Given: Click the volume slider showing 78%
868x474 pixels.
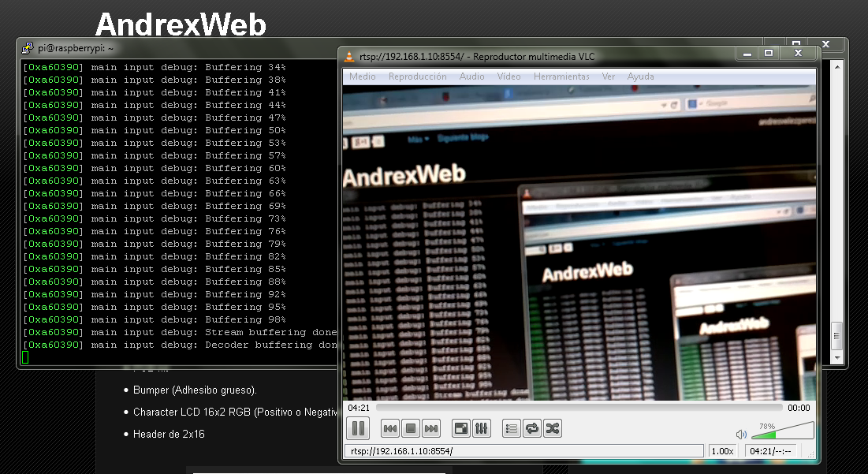Looking at the screenshot, I should point(784,431).
